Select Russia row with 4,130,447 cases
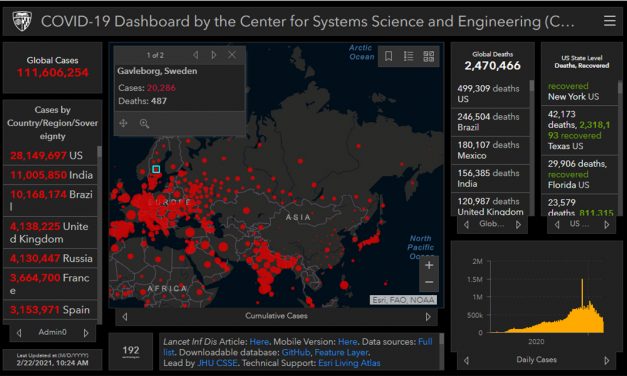Screen dimensions: 627x376 [50, 258]
